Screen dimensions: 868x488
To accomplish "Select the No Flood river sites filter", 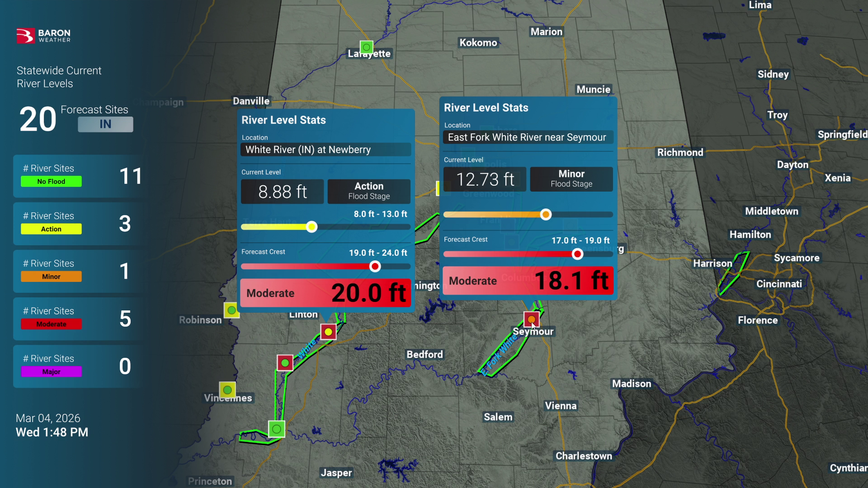I will pos(51,182).
